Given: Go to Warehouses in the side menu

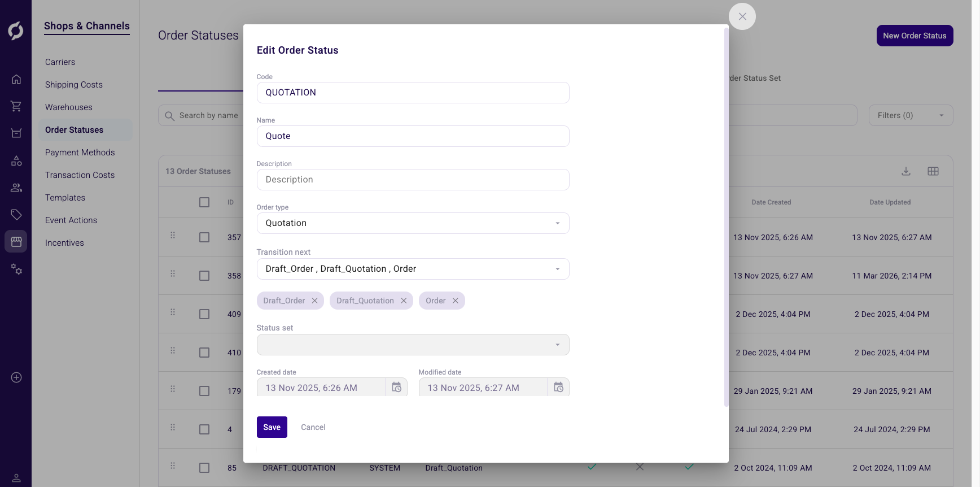Looking at the screenshot, I should (x=69, y=107).
